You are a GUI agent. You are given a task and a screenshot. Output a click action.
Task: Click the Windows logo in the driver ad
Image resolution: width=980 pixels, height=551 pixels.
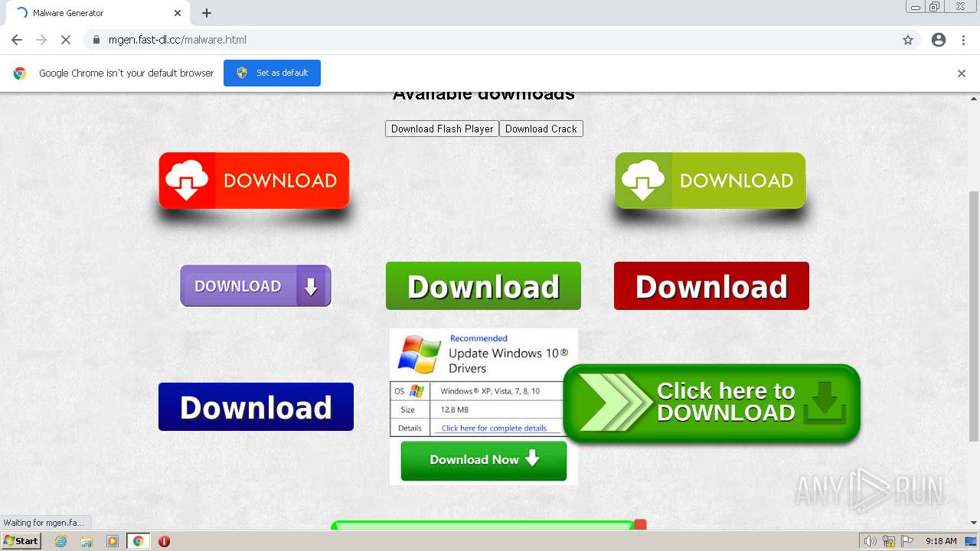tap(420, 355)
